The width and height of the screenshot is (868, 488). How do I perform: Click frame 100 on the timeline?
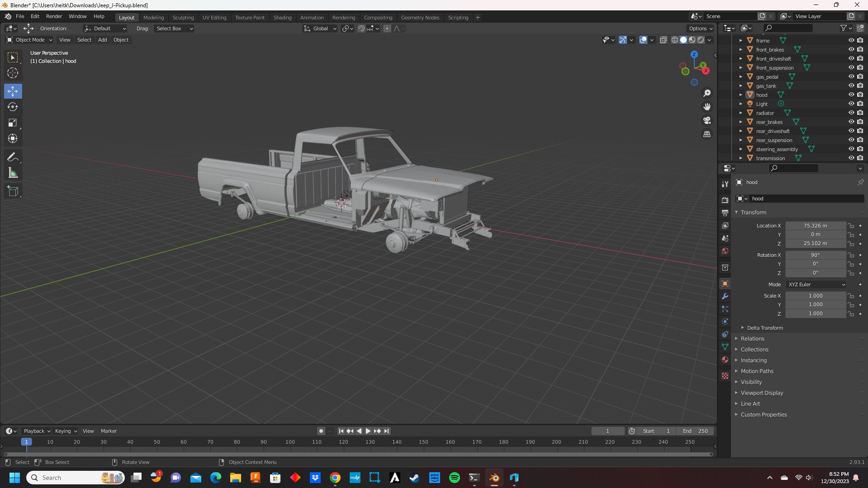(x=290, y=442)
